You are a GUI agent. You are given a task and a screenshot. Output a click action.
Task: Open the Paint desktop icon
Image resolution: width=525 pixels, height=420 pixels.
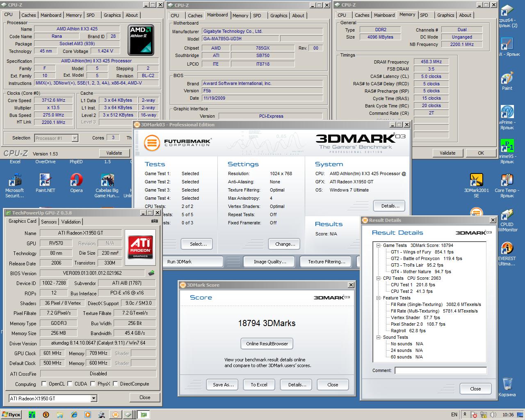point(507,81)
